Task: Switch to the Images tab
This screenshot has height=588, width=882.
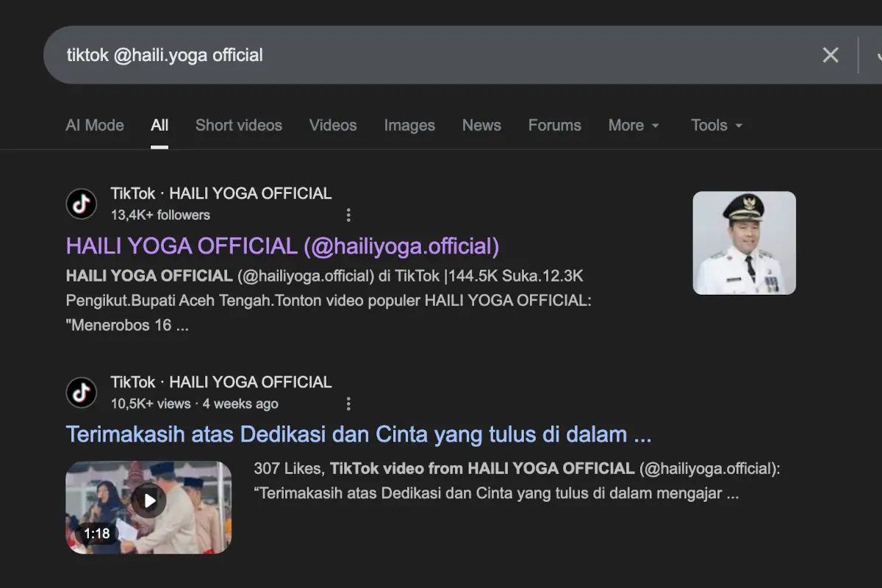Action: [409, 125]
